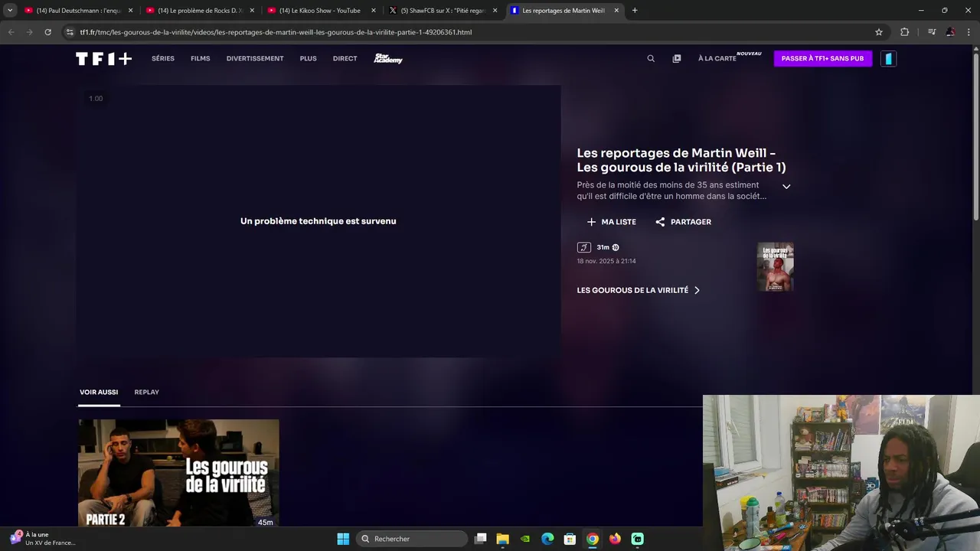Open a new browser tab
This screenshot has width=980, height=551.
pos(635,11)
